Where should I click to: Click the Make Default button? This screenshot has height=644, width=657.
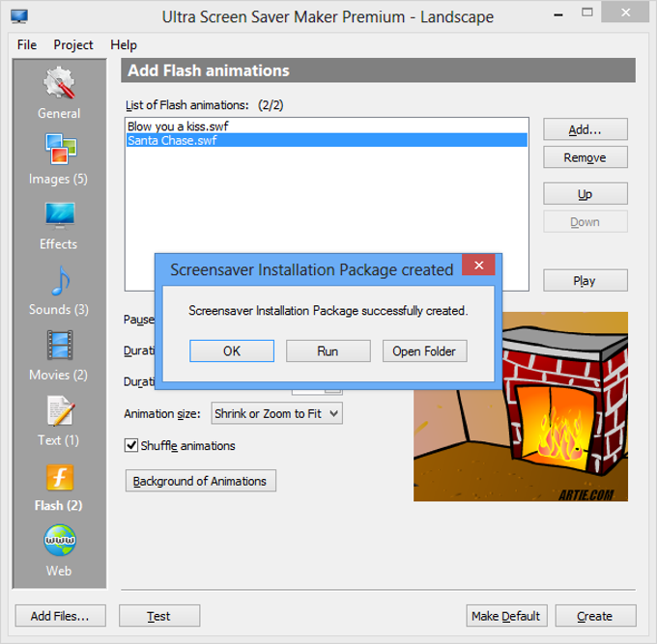[x=506, y=616]
